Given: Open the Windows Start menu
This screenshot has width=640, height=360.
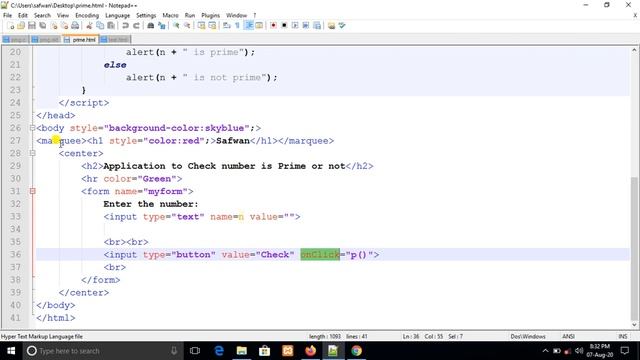Looking at the screenshot, I should pos(11,351).
